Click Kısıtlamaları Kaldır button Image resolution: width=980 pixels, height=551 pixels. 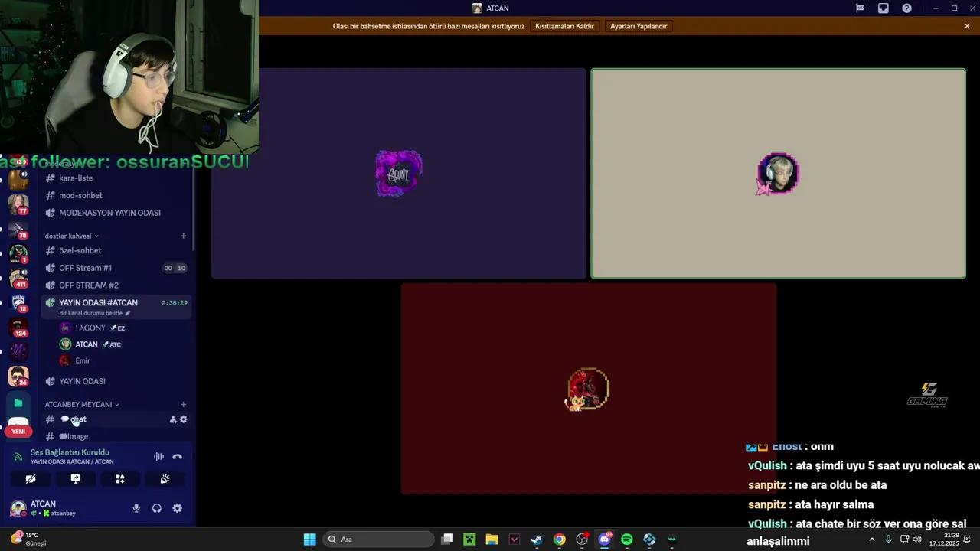pyautogui.click(x=564, y=26)
